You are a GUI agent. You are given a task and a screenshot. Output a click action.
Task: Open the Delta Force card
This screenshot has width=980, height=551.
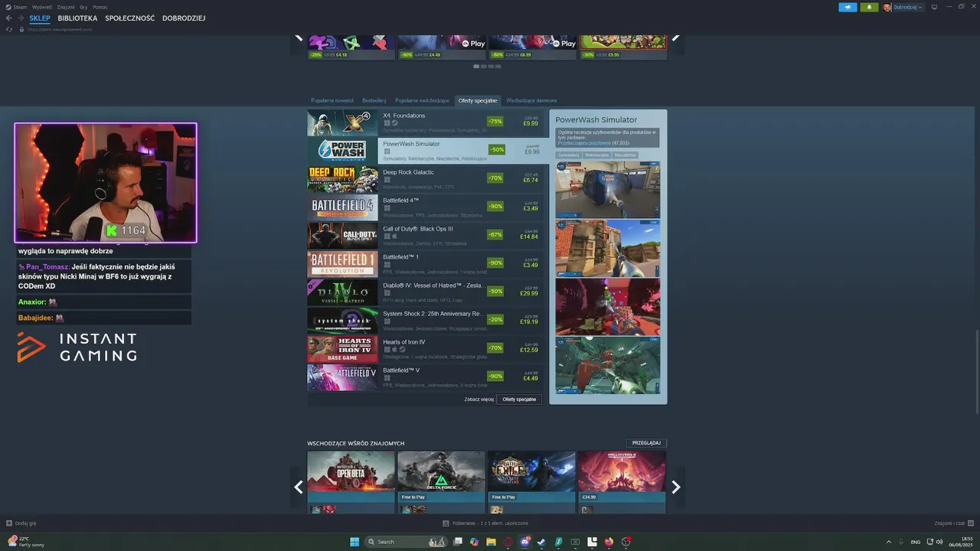coord(441,482)
